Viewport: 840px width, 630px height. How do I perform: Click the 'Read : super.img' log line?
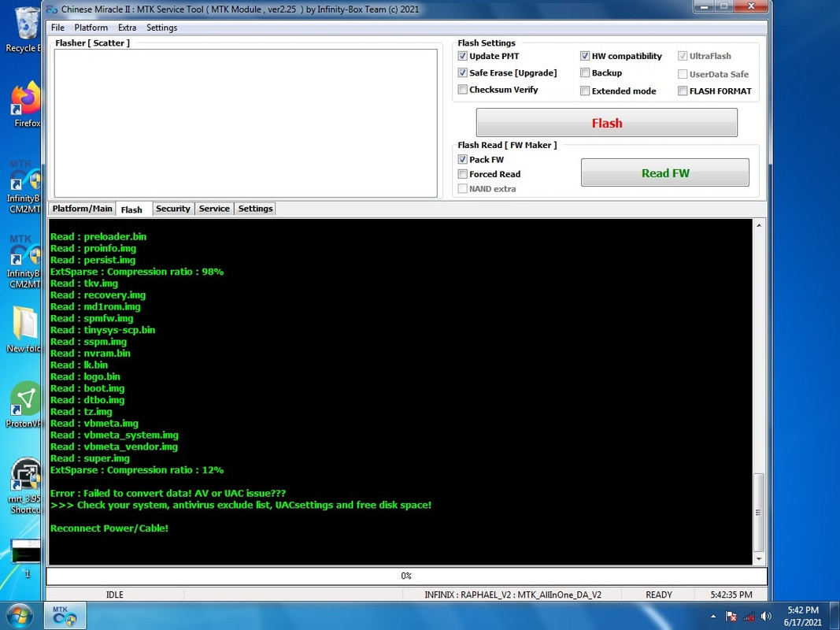90,458
